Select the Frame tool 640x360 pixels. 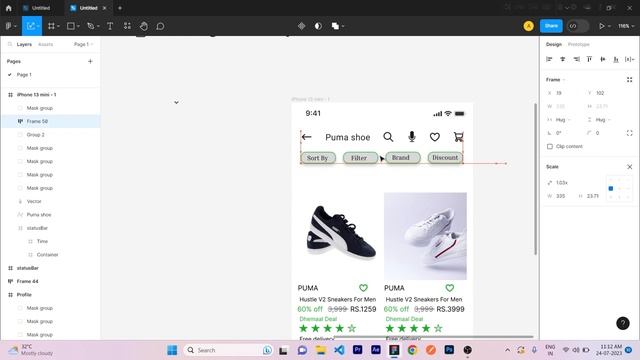click(x=51, y=26)
